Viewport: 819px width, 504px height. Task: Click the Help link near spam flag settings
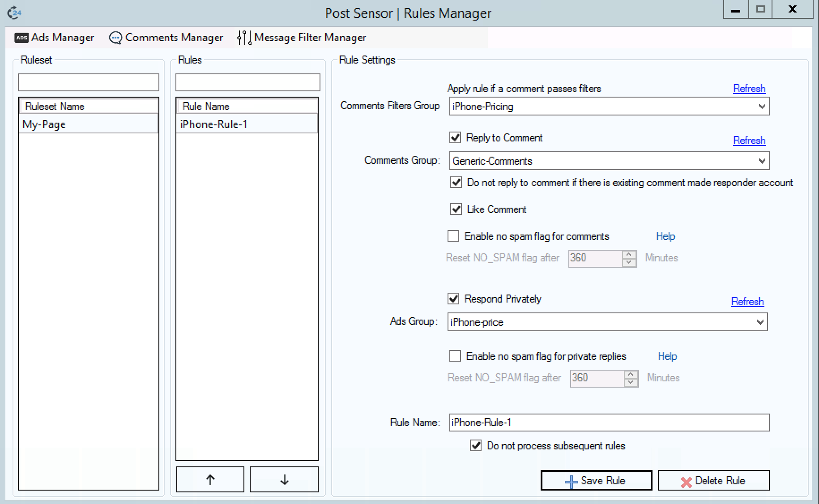click(665, 236)
